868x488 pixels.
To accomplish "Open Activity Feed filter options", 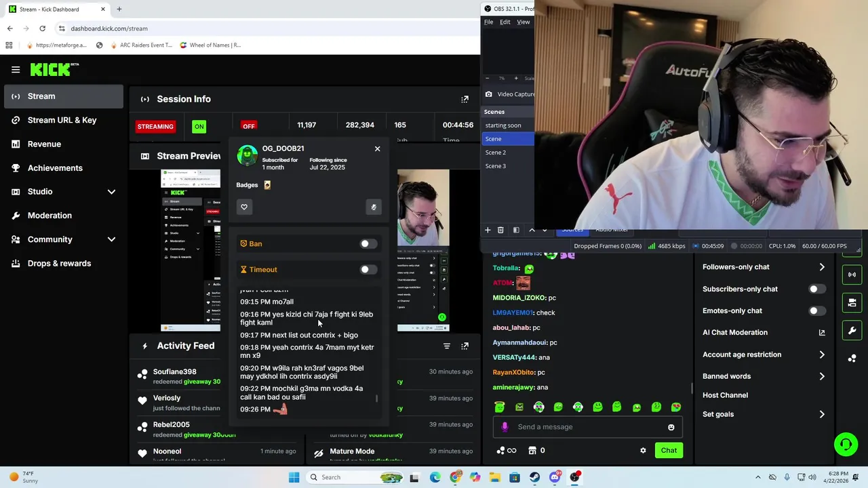I will pyautogui.click(x=447, y=346).
